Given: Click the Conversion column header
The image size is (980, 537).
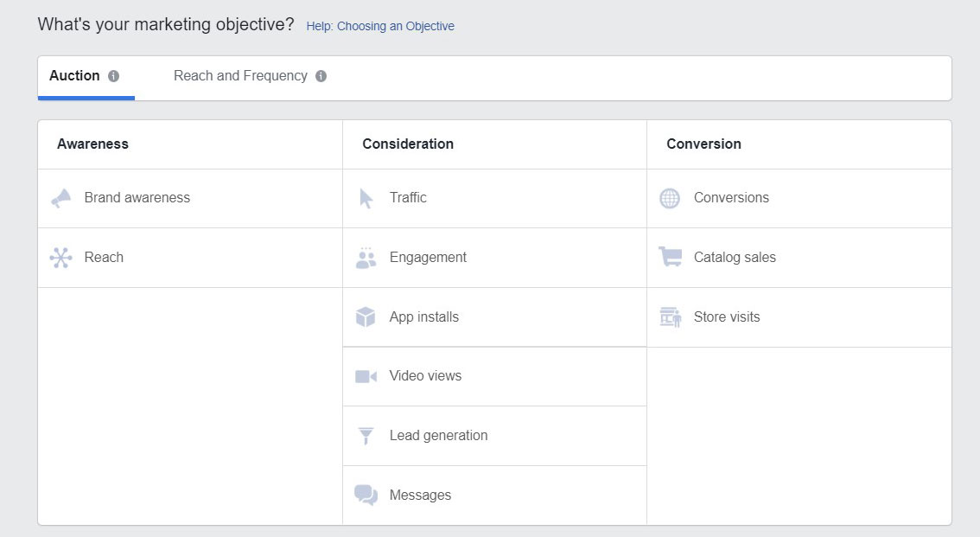Looking at the screenshot, I should (x=703, y=144).
